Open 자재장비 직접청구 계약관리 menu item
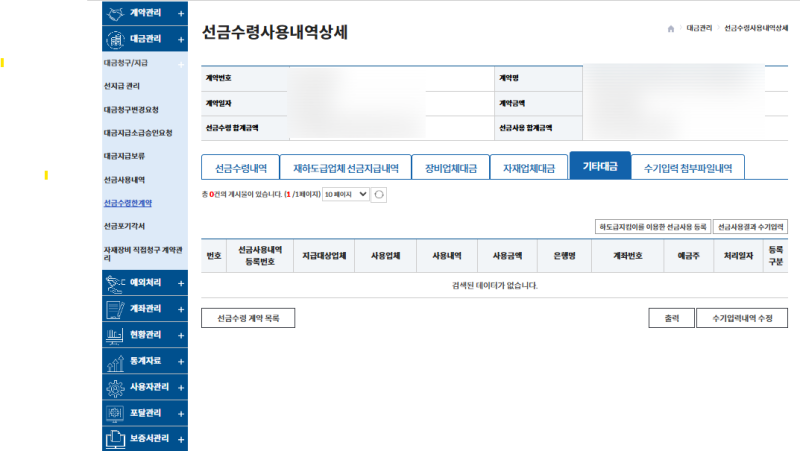The width and height of the screenshot is (800, 451). (143, 254)
